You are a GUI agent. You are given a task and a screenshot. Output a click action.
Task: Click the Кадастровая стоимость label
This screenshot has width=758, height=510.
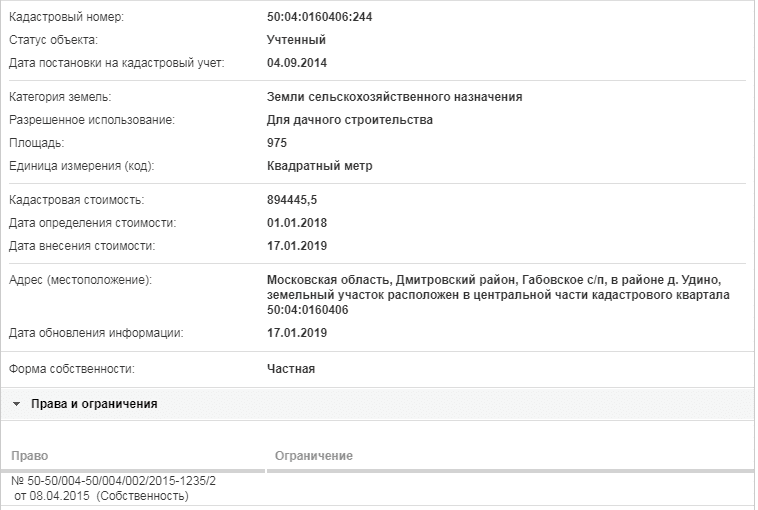(x=76, y=200)
